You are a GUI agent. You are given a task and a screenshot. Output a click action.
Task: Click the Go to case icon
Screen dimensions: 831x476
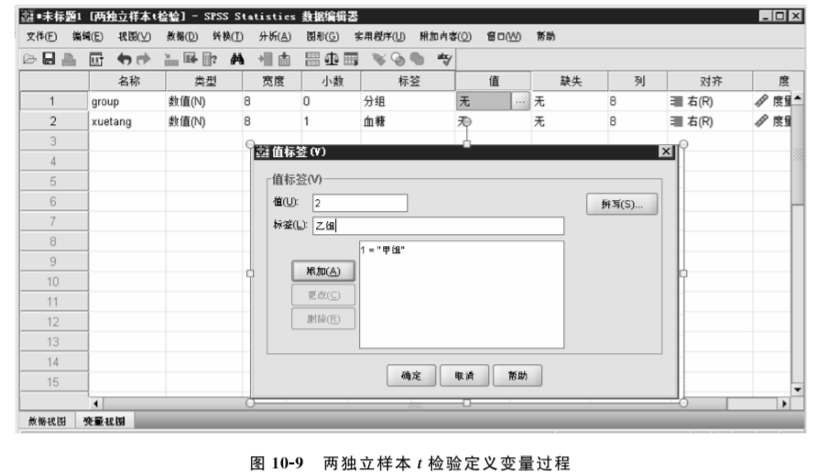[171, 59]
